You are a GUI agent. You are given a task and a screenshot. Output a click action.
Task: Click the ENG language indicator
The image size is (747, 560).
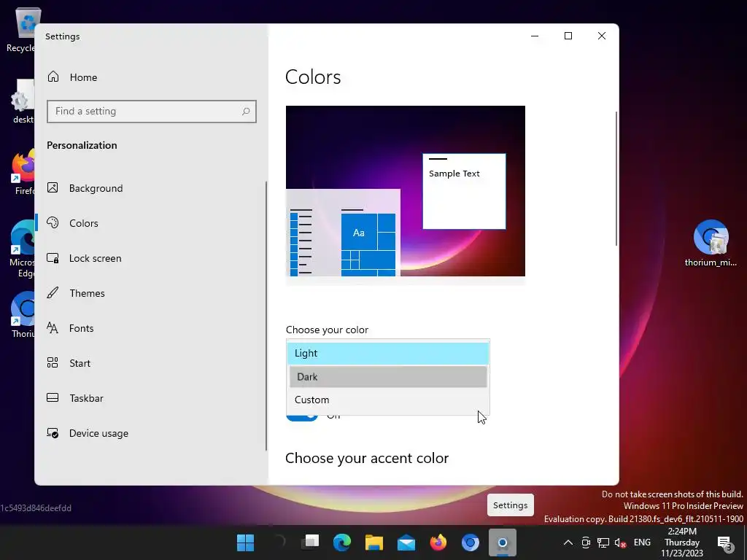[x=642, y=542]
